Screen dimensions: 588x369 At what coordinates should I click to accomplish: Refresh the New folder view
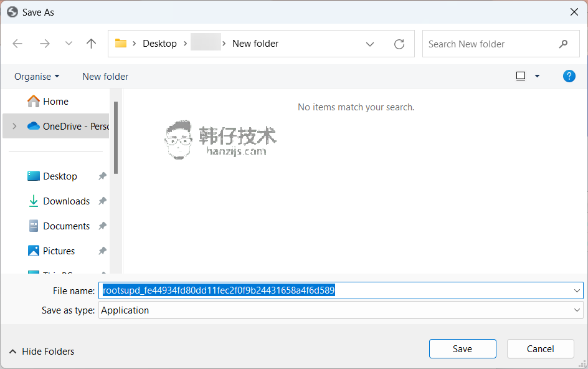[399, 44]
